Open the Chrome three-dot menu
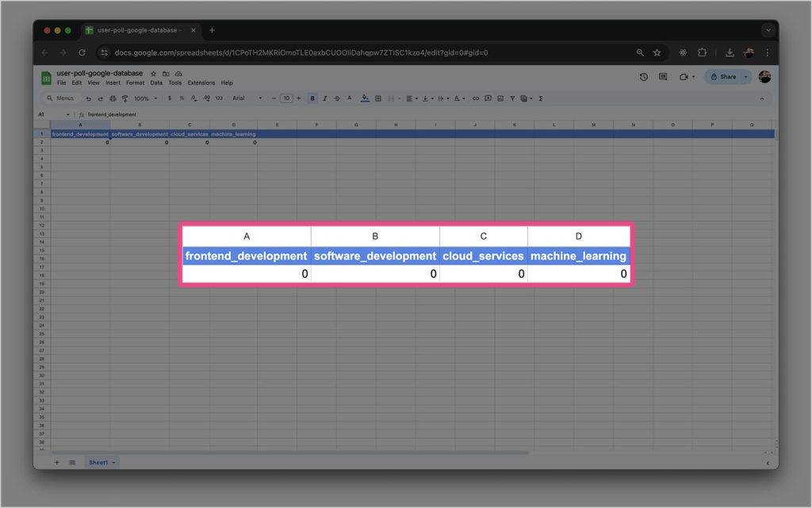This screenshot has width=812, height=508. point(768,52)
